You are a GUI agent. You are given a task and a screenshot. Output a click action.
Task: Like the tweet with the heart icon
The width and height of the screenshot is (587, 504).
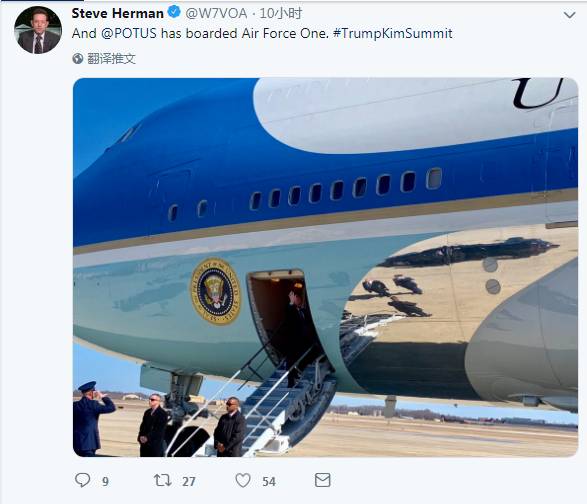pos(243,480)
